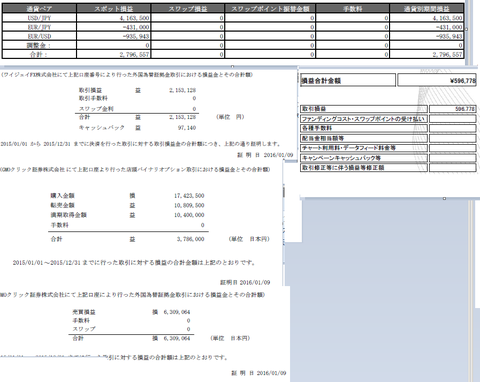The height and width of the screenshot is (382, 480).
Task: Click the 取引損益 label in the right panel
Action: point(364,109)
